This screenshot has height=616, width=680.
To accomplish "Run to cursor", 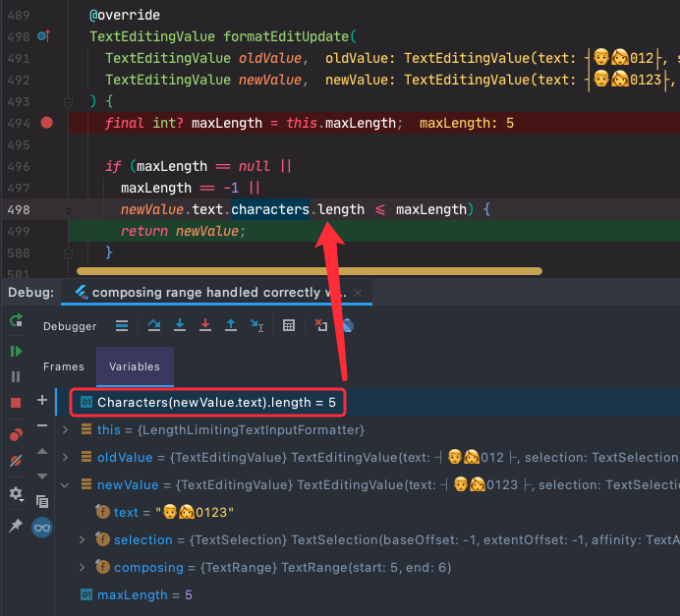I will [x=256, y=325].
